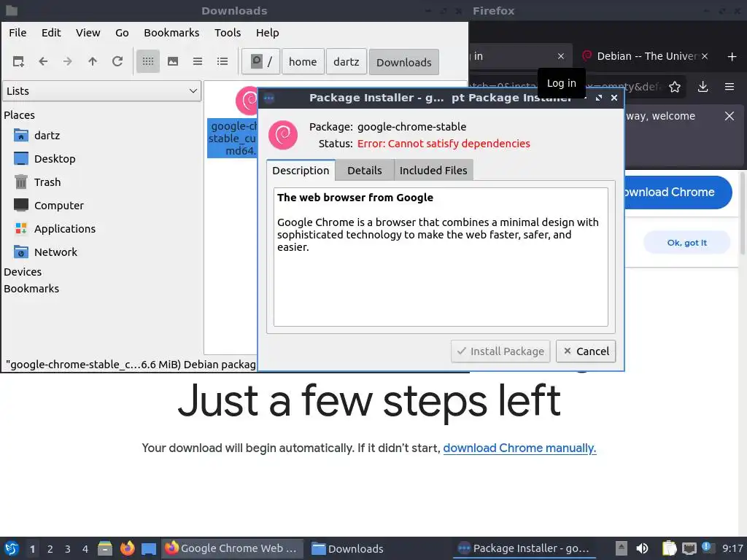Switch to detailed list view
747x560 pixels.
pos(222,61)
